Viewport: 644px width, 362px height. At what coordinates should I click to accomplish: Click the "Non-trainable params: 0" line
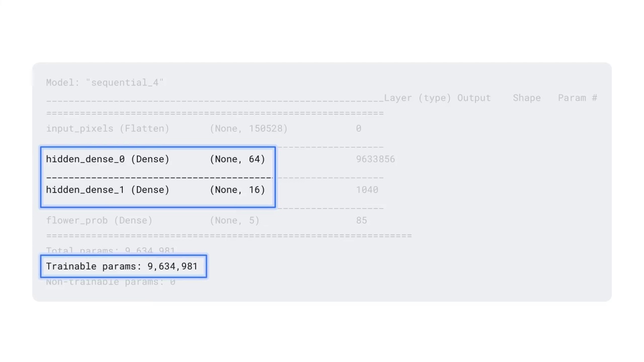[111, 282]
